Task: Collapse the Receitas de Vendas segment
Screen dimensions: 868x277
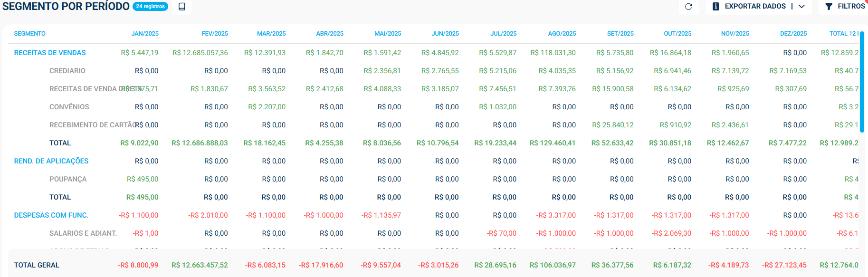Action: [50, 53]
